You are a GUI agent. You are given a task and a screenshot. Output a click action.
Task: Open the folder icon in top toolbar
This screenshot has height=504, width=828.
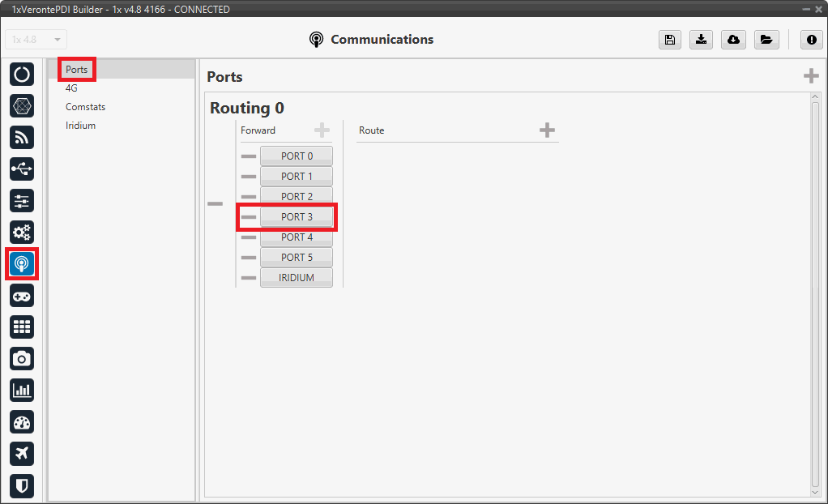765,40
